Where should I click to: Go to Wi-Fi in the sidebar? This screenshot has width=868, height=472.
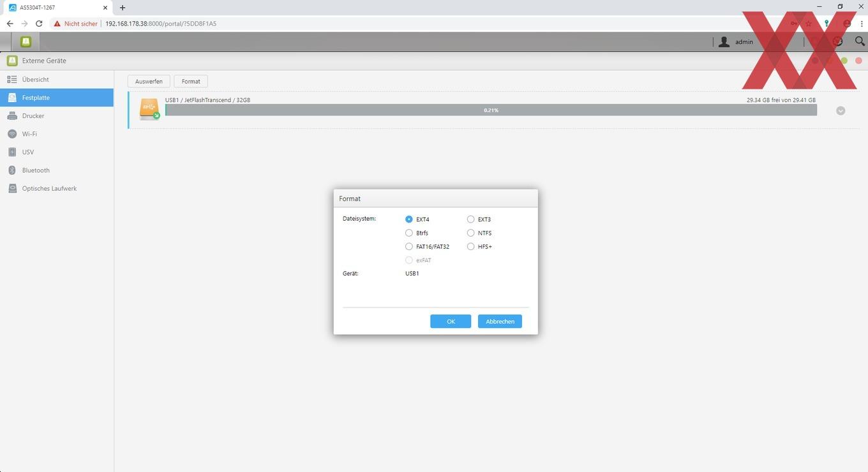[x=57, y=134]
